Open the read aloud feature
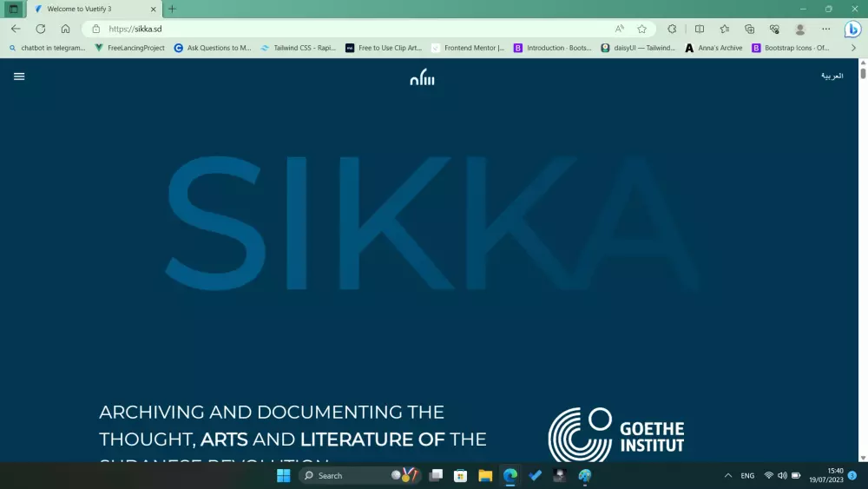The width and height of the screenshot is (868, 489). click(x=620, y=29)
